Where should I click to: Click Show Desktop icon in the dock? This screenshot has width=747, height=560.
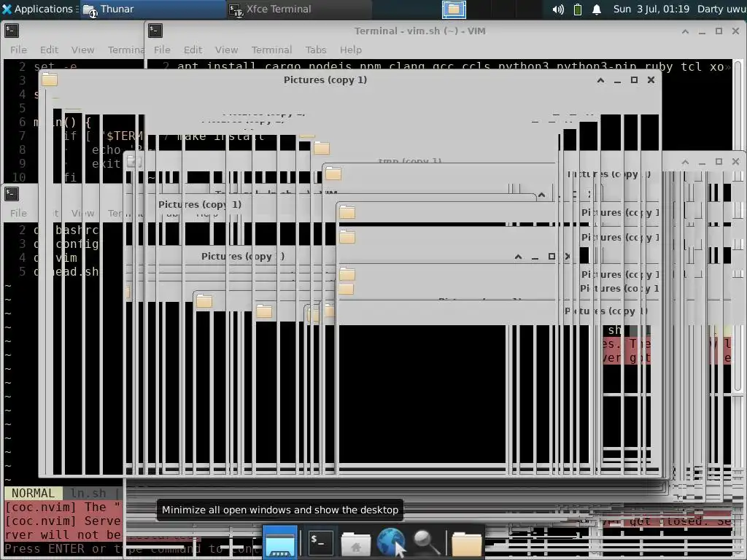point(280,542)
